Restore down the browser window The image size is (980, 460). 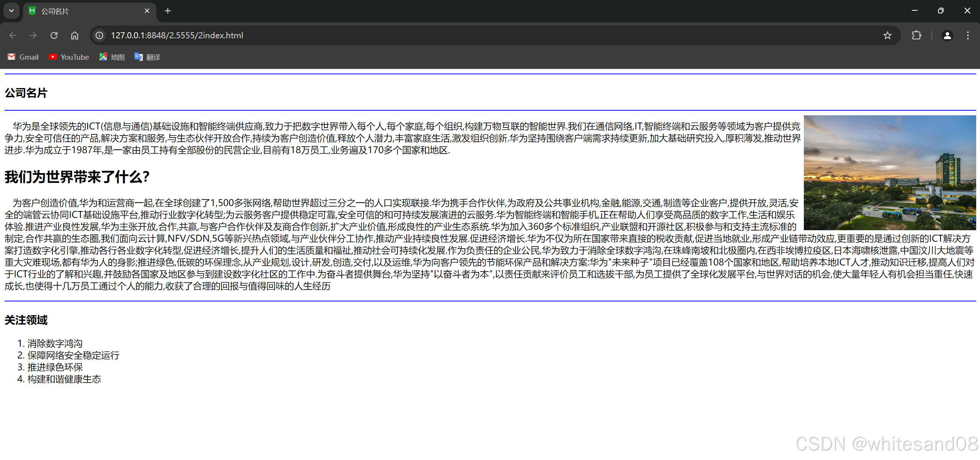941,11
